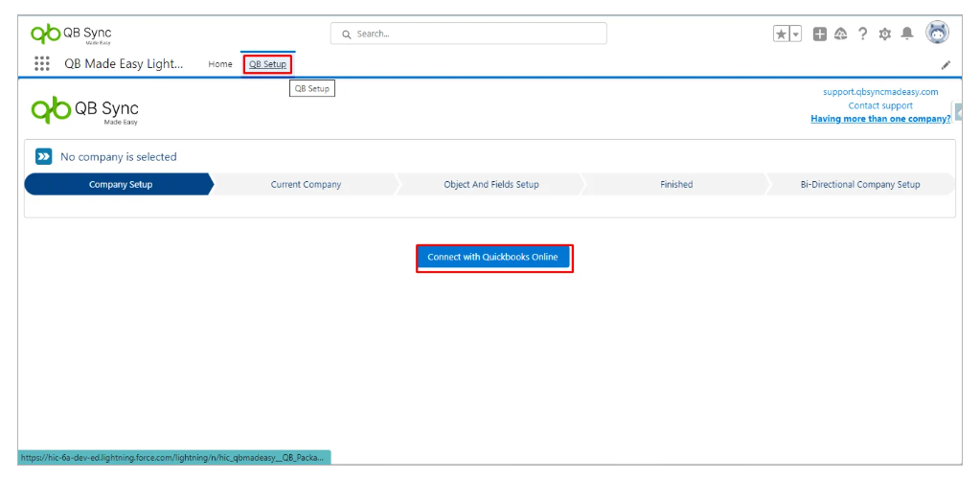The image size is (980, 479).
Task: Click the No company is selected text
Action: point(119,157)
